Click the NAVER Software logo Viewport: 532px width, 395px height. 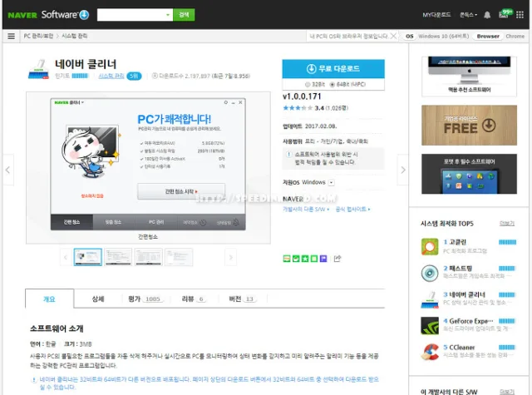click(x=48, y=15)
